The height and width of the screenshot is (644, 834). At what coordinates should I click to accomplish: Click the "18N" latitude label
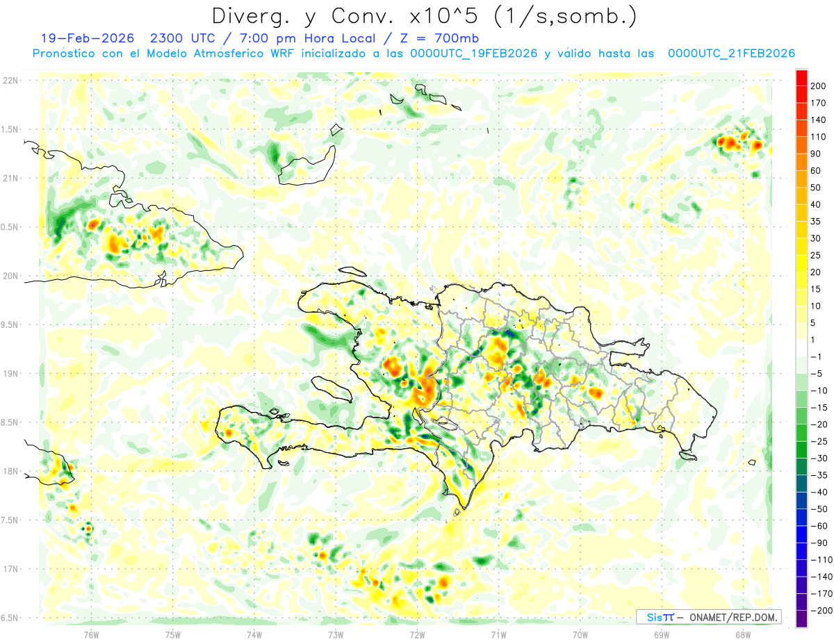(10, 471)
